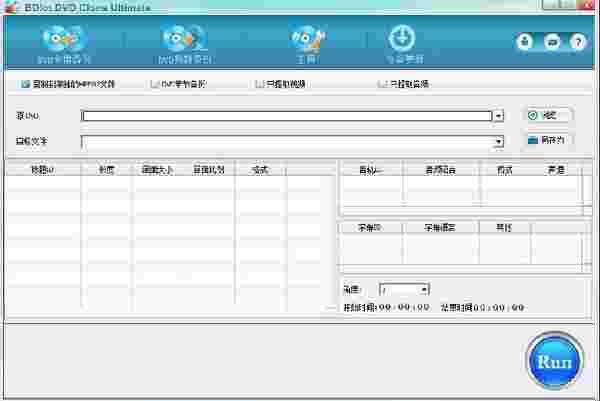Toggle the checked MPEG file copy option
The width and height of the screenshot is (600, 401).
pyautogui.click(x=26, y=84)
